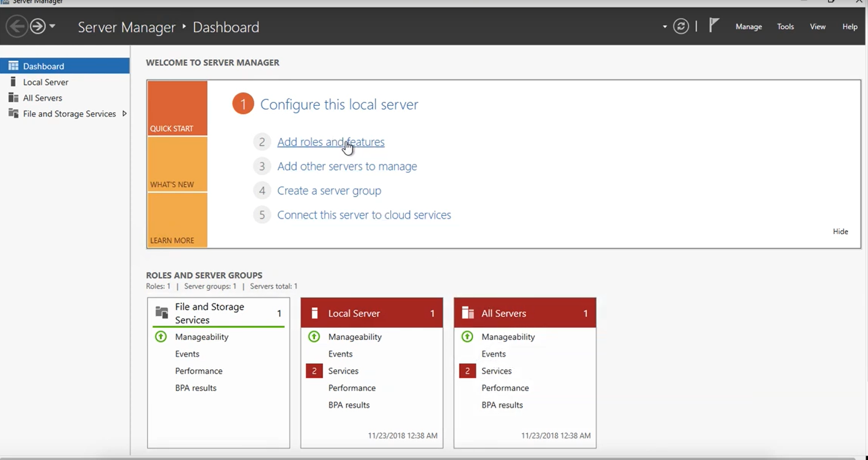The image size is (868, 460).
Task: Open All Servers tile header
Action: [x=525, y=313]
